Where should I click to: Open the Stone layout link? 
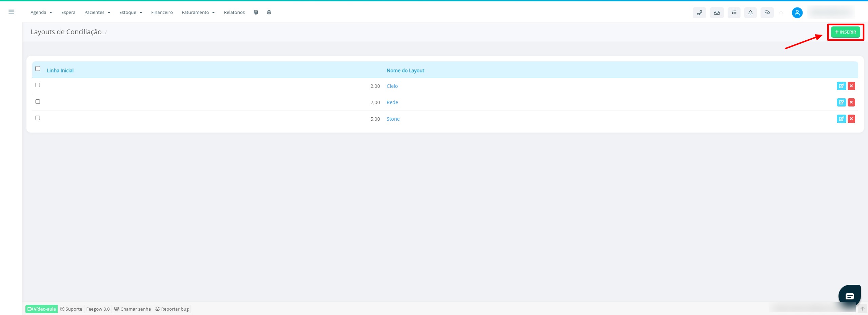(x=393, y=119)
